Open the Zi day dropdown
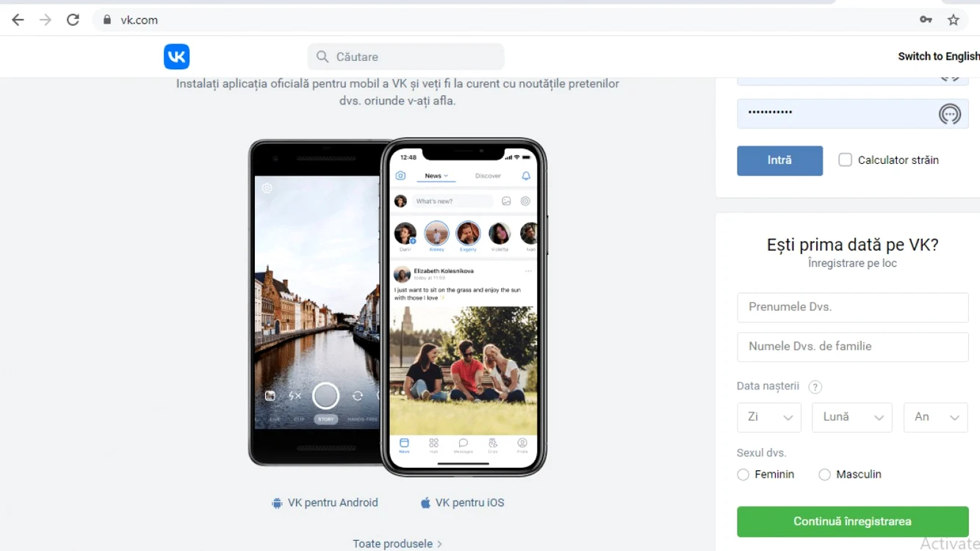 click(x=769, y=417)
